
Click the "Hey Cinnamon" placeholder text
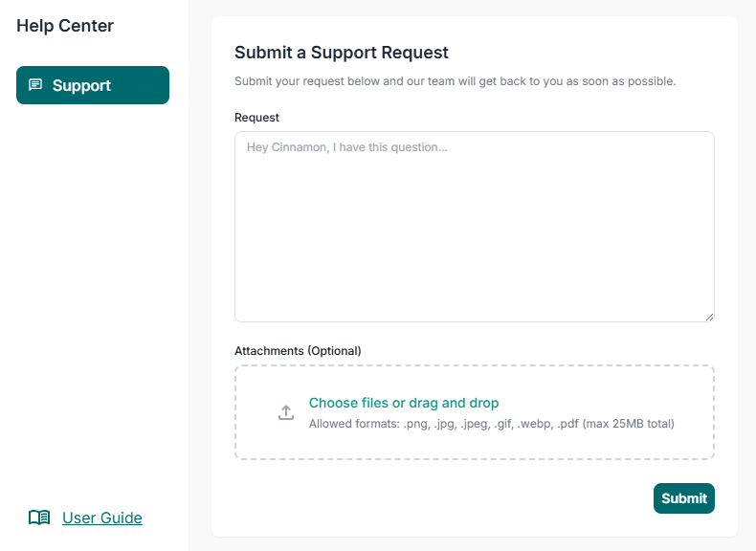point(346,147)
